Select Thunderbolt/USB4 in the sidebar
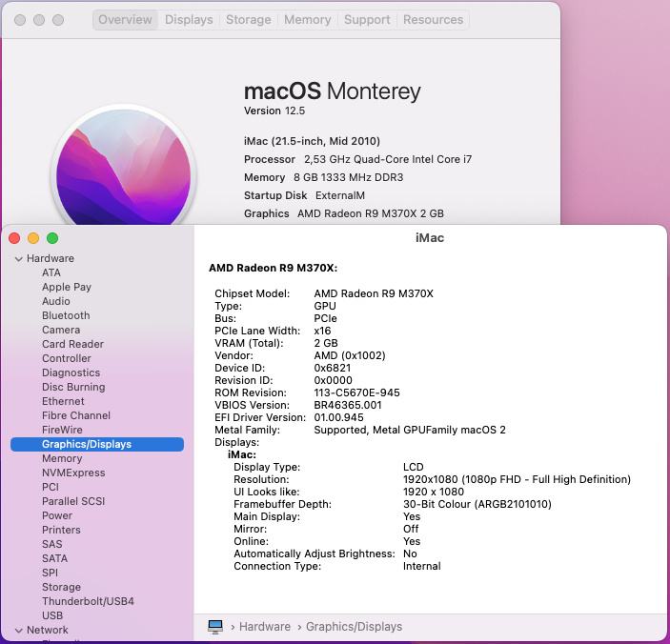The width and height of the screenshot is (670, 644). point(88,601)
